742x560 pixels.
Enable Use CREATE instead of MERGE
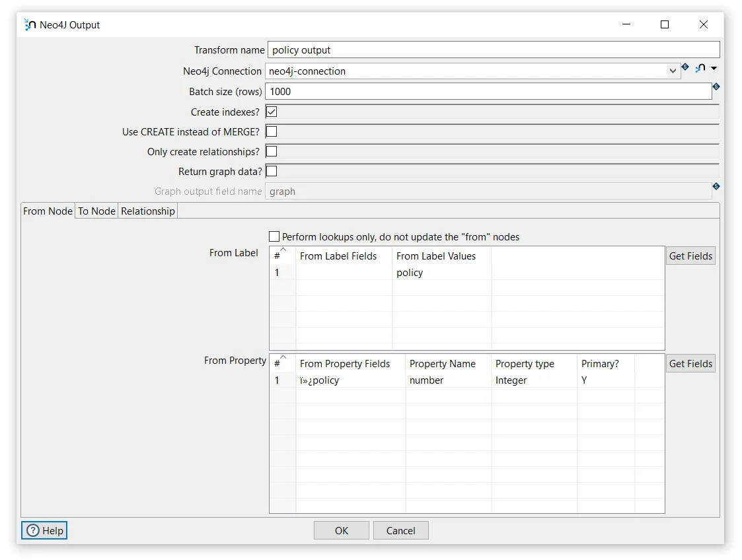pyautogui.click(x=271, y=131)
